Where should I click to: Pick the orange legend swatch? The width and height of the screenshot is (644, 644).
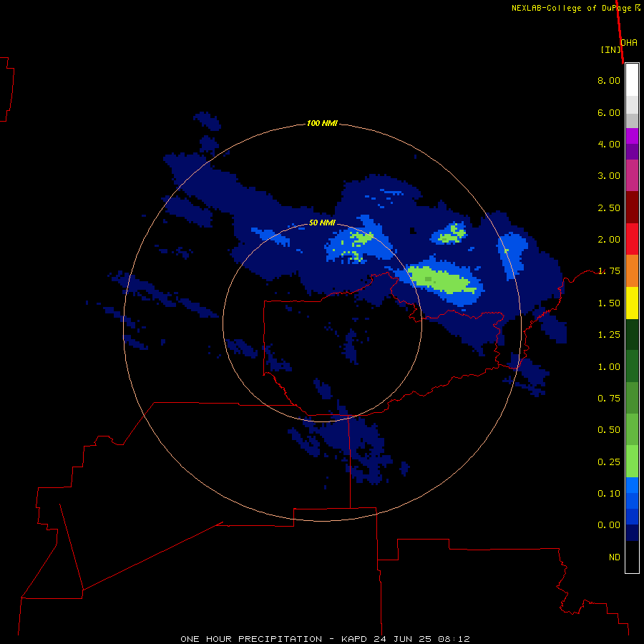(x=632, y=271)
